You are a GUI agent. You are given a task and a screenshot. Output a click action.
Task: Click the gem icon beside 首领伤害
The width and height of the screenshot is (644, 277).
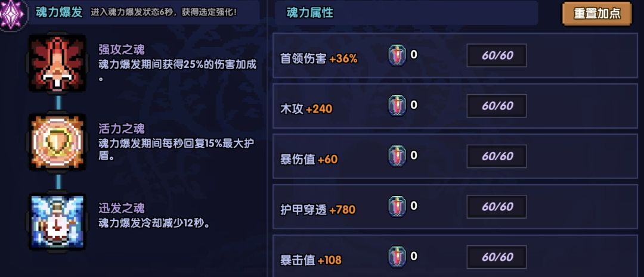(397, 55)
